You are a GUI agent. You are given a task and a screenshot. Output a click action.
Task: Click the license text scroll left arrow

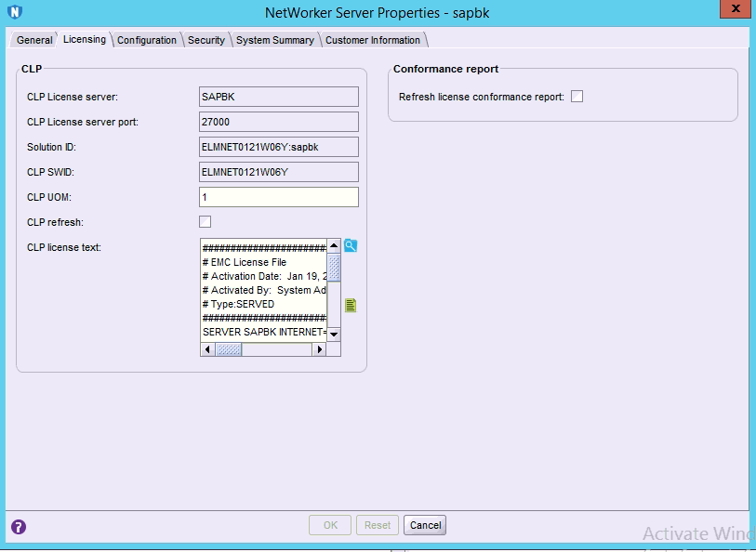pyautogui.click(x=207, y=349)
